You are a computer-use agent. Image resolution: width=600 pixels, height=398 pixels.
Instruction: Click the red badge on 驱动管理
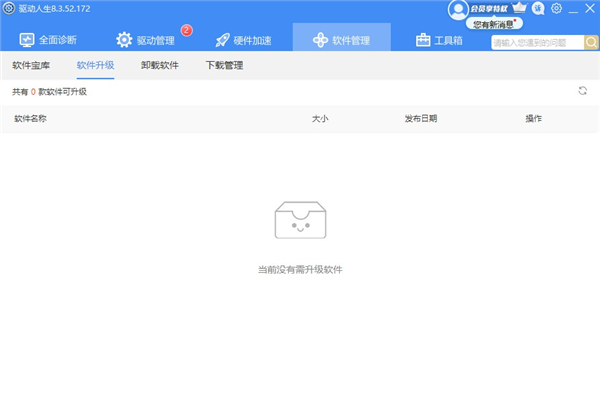click(x=186, y=30)
